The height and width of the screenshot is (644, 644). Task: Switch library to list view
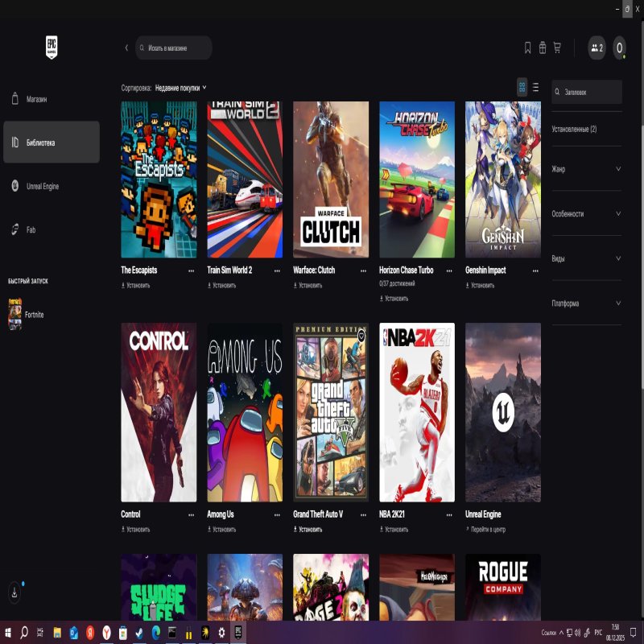(x=536, y=88)
